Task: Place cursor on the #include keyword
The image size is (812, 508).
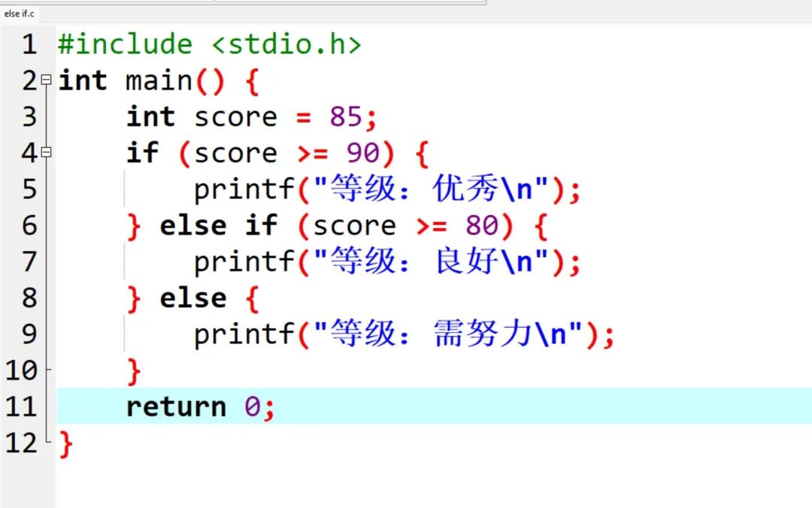Action: coord(125,45)
